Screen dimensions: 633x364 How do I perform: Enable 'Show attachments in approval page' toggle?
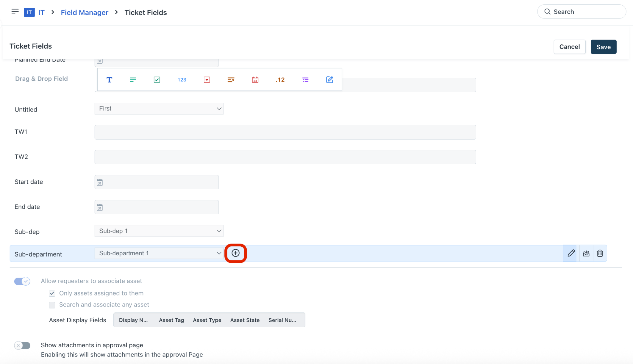click(x=22, y=345)
